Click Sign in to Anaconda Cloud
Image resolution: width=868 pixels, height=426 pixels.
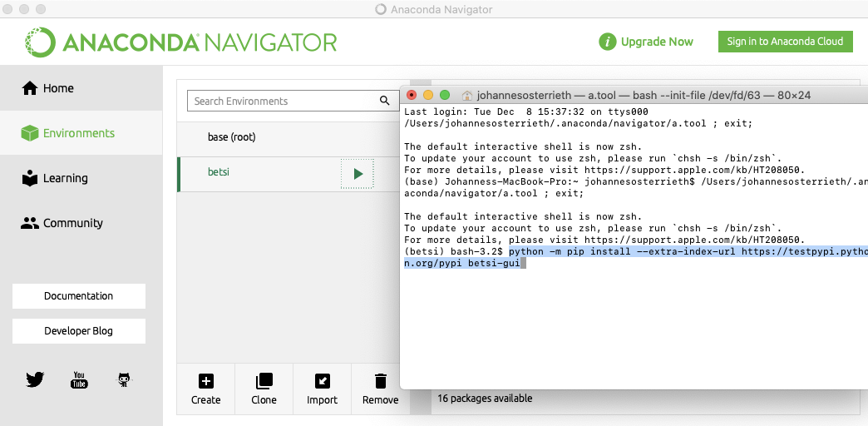(785, 42)
